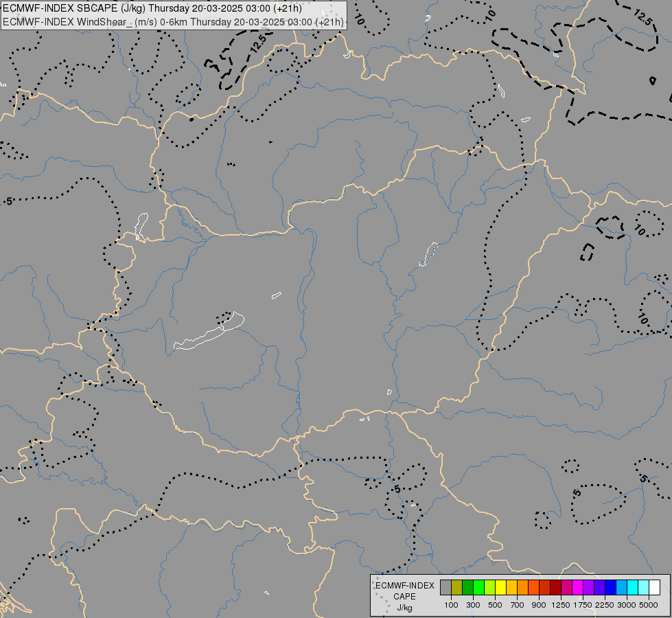Click legend value '300'
The height and width of the screenshot is (618, 672).
click(473, 605)
